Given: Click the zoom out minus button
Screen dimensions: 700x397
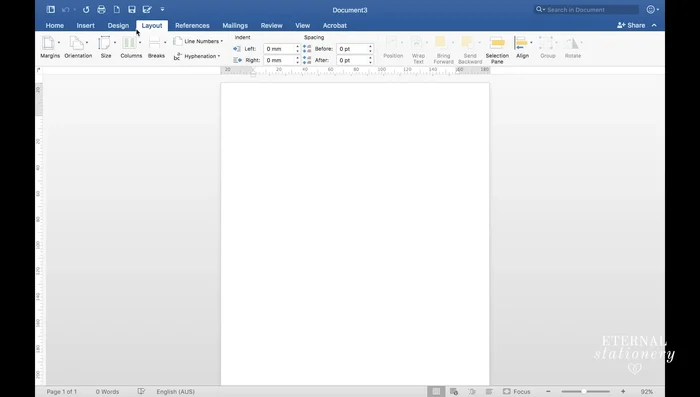Looking at the screenshot, I should pos(548,392).
